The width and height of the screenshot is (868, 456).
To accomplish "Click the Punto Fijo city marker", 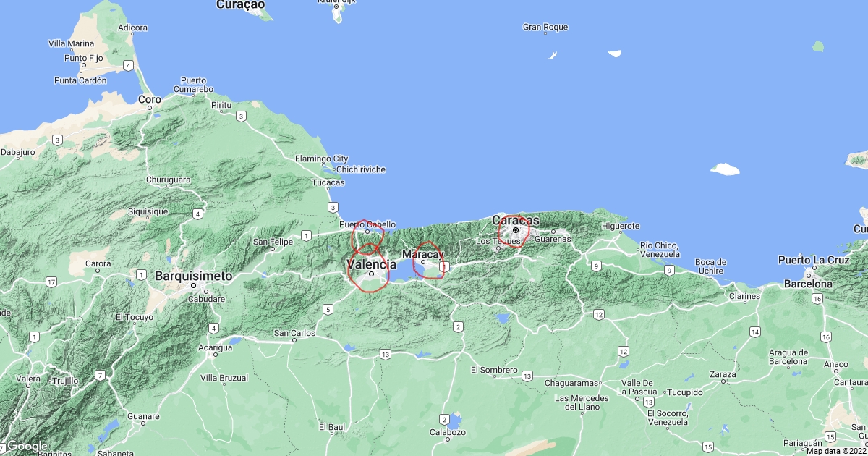I will point(83,66).
